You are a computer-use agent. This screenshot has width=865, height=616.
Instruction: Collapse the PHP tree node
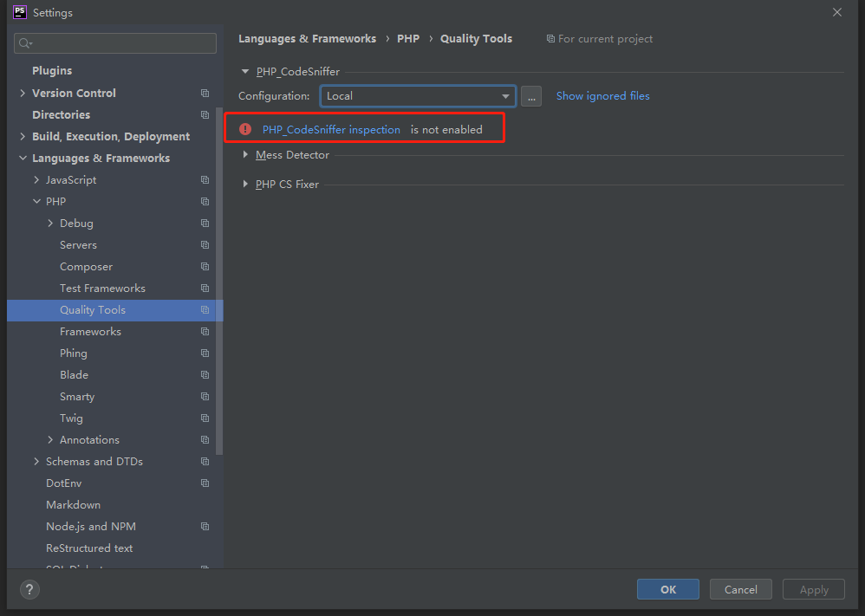coord(36,201)
